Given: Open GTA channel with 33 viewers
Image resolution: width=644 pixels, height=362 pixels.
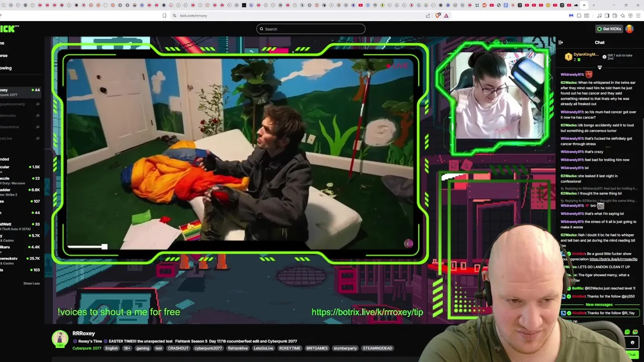Looking at the screenshot, I should [x=20, y=226].
